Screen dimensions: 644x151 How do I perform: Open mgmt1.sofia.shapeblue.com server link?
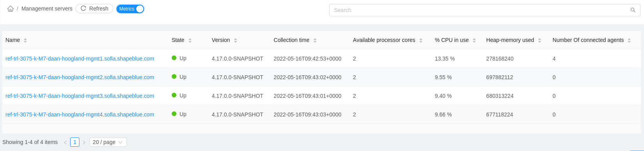point(80,59)
